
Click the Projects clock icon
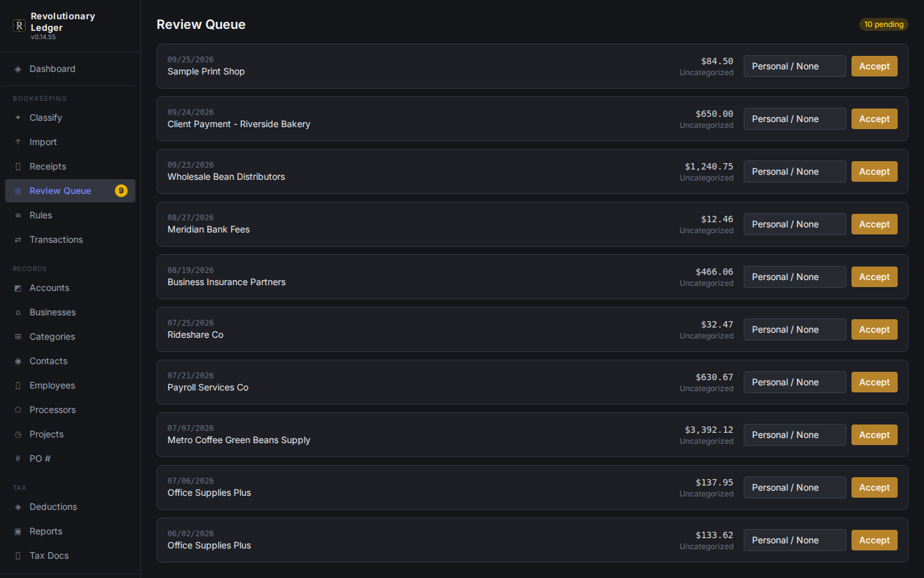tap(18, 435)
